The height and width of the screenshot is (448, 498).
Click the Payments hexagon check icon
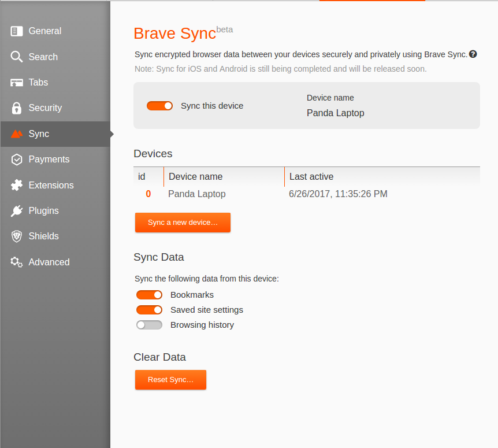pos(17,160)
